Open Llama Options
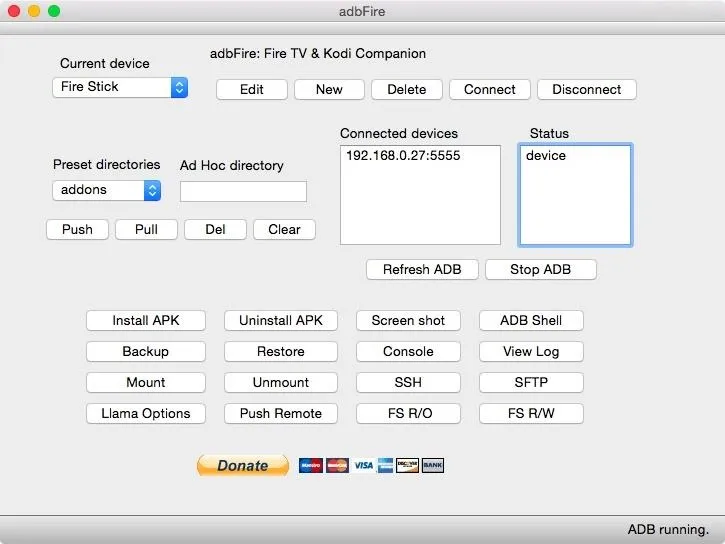 tap(146, 413)
